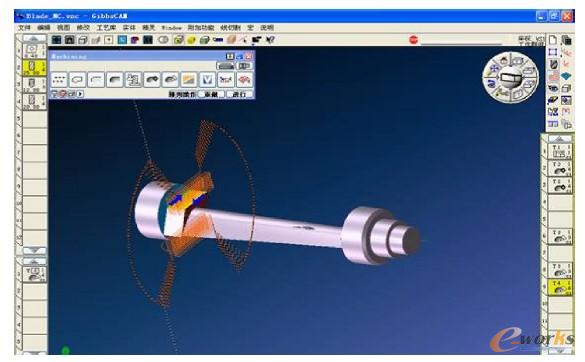The width and height of the screenshot is (585, 362).
Task: Pick the blue V-shaped process in Machining palette
Action: coord(207,79)
